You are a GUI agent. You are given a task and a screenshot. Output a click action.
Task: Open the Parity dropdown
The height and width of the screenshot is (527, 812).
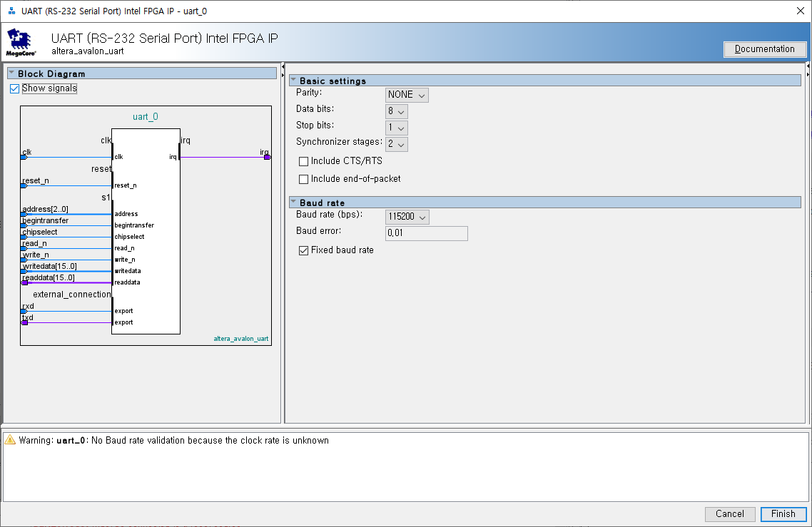(x=407, y=95)
